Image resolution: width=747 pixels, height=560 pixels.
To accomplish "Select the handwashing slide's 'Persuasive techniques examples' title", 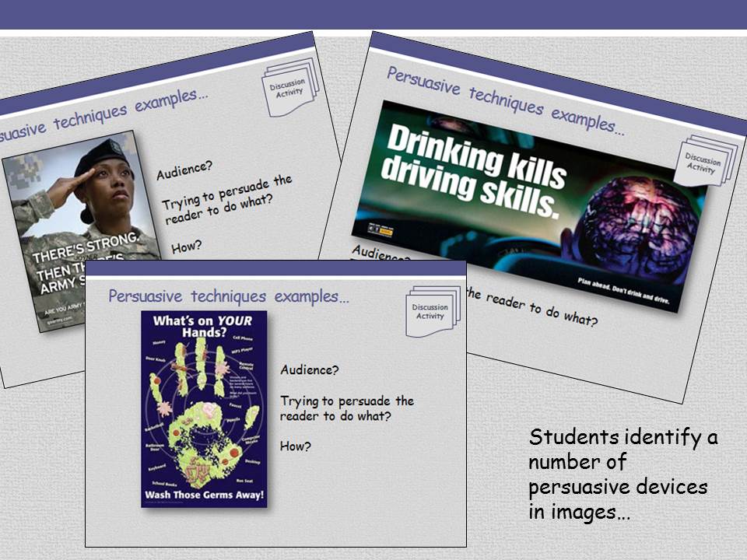I will click(229, 296).
